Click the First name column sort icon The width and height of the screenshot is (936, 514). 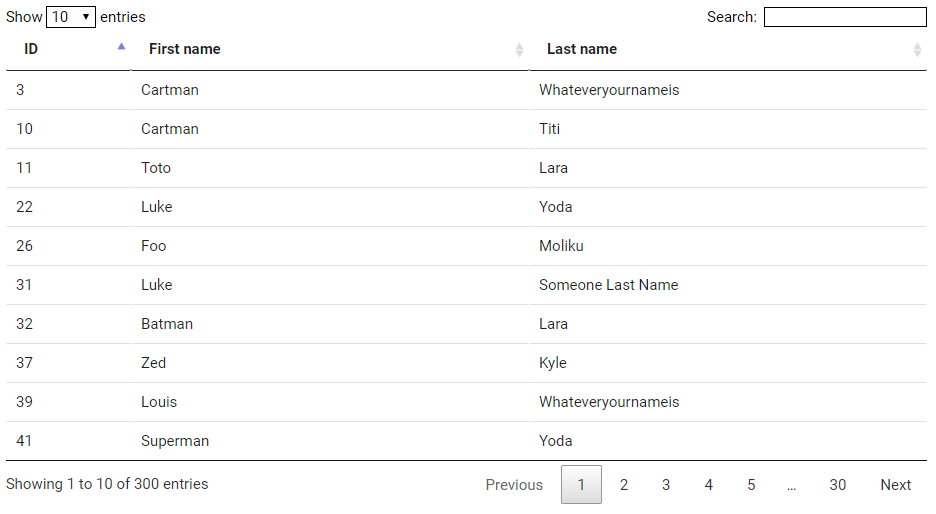pos(519,49)
